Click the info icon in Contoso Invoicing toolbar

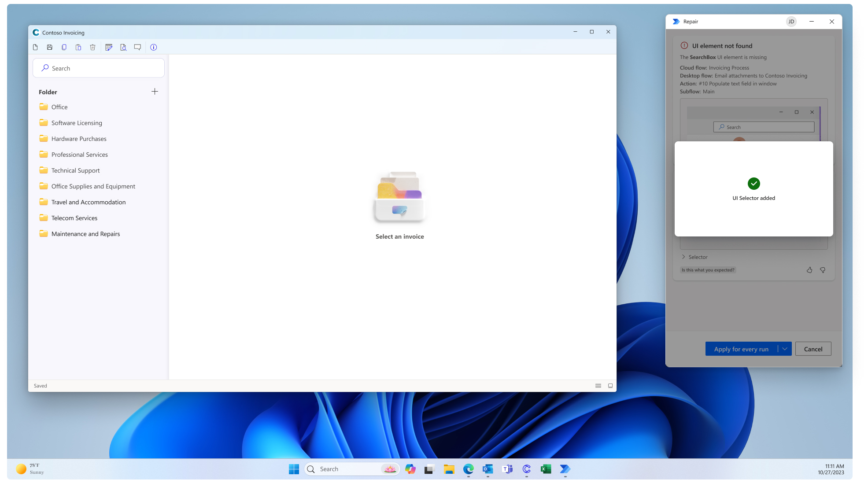[153, 47]
